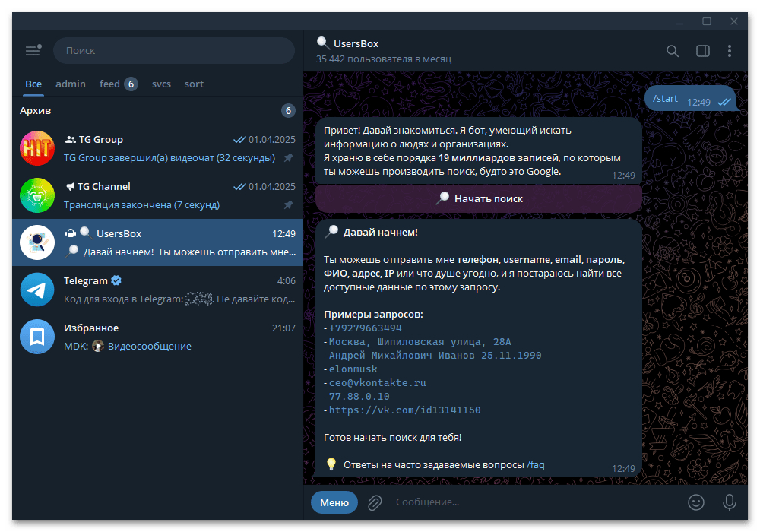Click the Видеосообщение preview text

(149, 346)
